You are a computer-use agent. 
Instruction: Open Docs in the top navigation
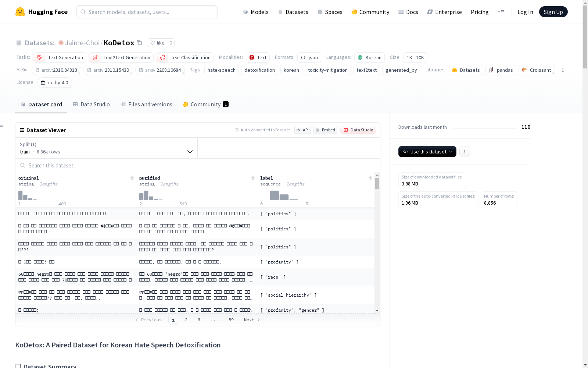pyautogui.click(x=408, y=12)
